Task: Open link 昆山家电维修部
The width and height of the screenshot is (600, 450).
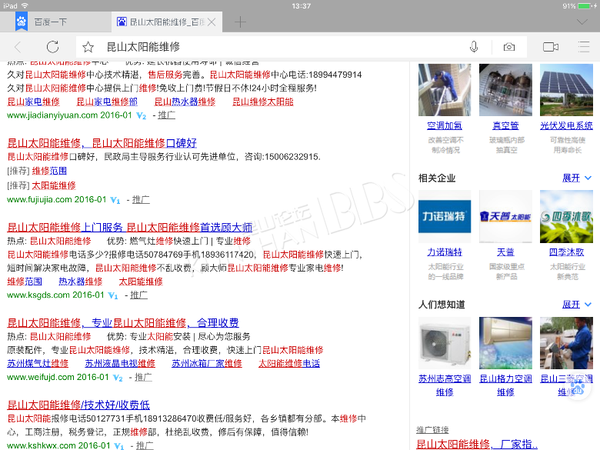Action: pos(107,102)
